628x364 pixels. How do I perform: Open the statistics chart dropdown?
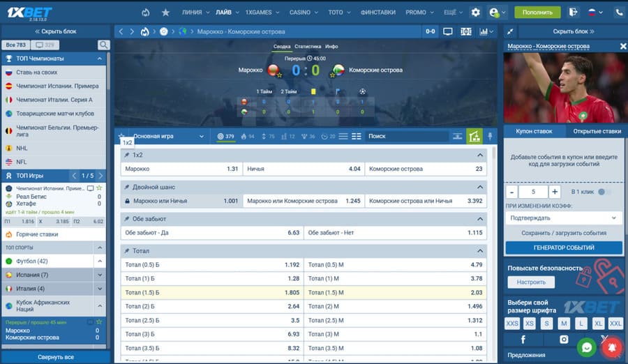486,31
